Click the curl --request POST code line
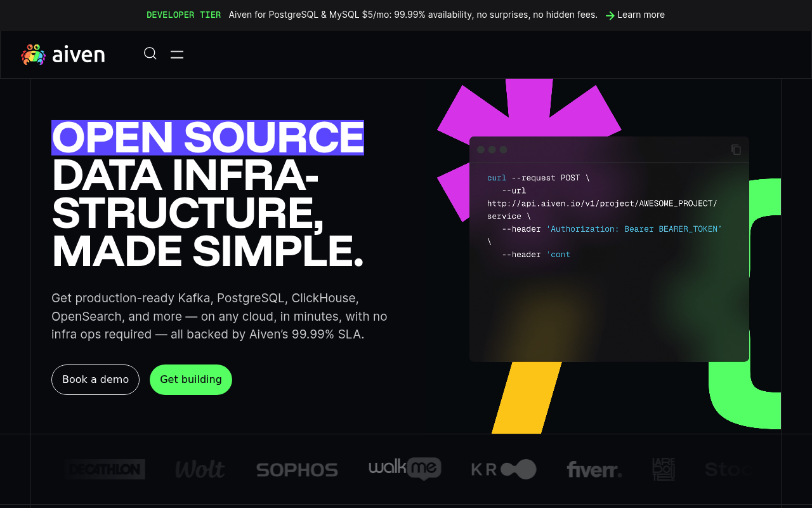 click(538, 178)
